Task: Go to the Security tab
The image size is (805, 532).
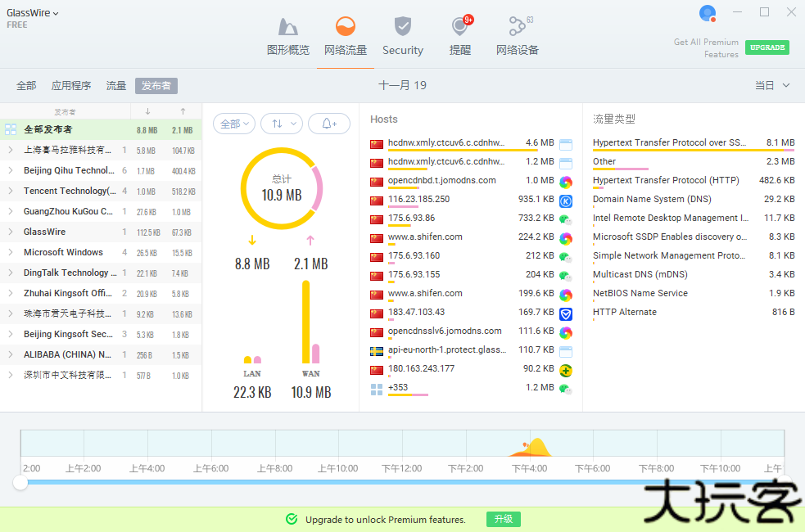Action: click(403, 36)
